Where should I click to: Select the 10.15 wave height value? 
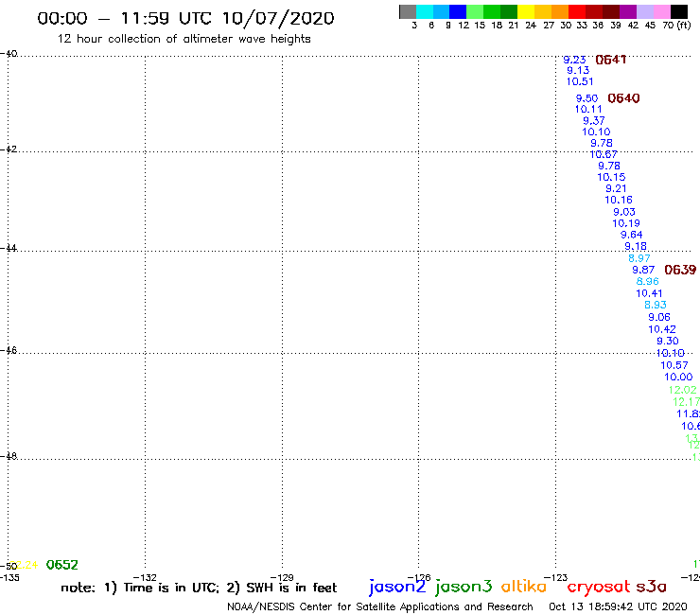pyautogui.click(x=612, y=177)
